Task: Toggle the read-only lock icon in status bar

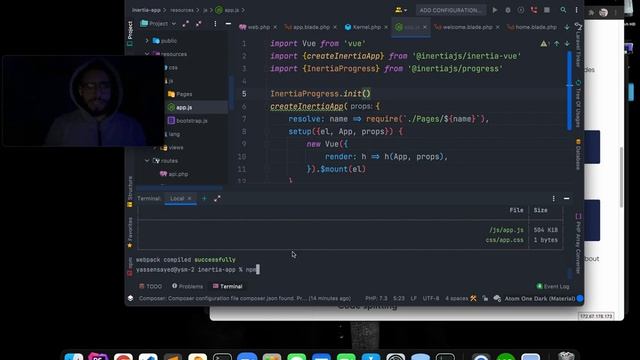Action: pyautogui.click(x=485, y=298)
